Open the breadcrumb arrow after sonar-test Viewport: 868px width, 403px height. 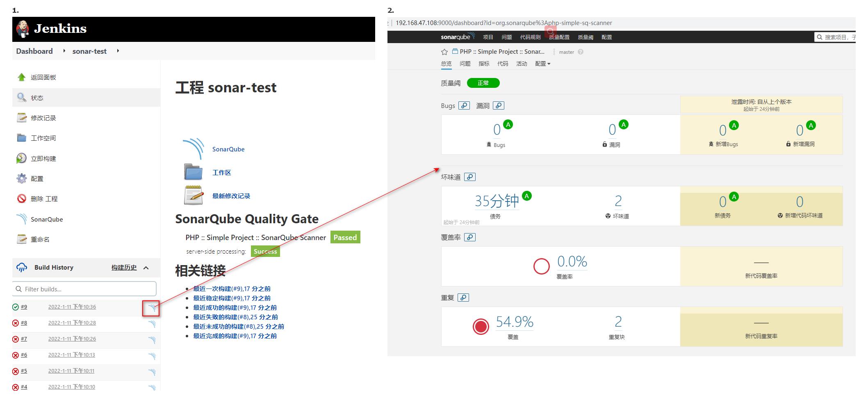click(x=118, y=51)
